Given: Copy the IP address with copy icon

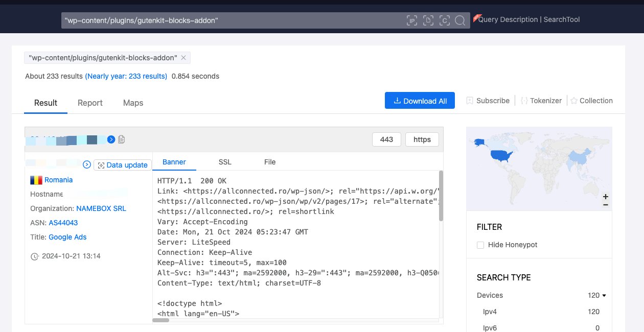Looking at the screenshot, I should tap(121, 139).
